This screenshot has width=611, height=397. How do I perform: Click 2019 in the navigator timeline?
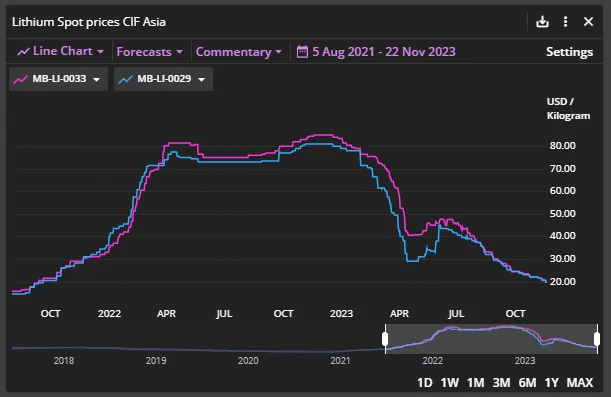(156, 361)
